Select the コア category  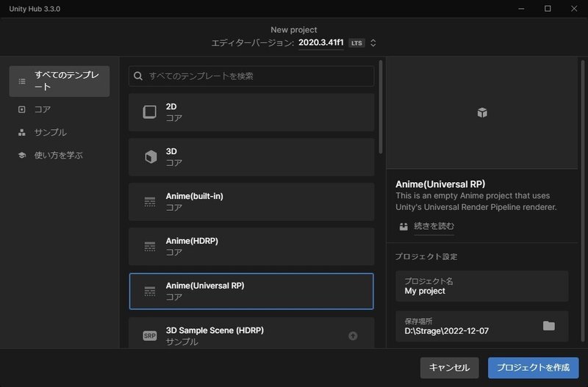(60, 109)
